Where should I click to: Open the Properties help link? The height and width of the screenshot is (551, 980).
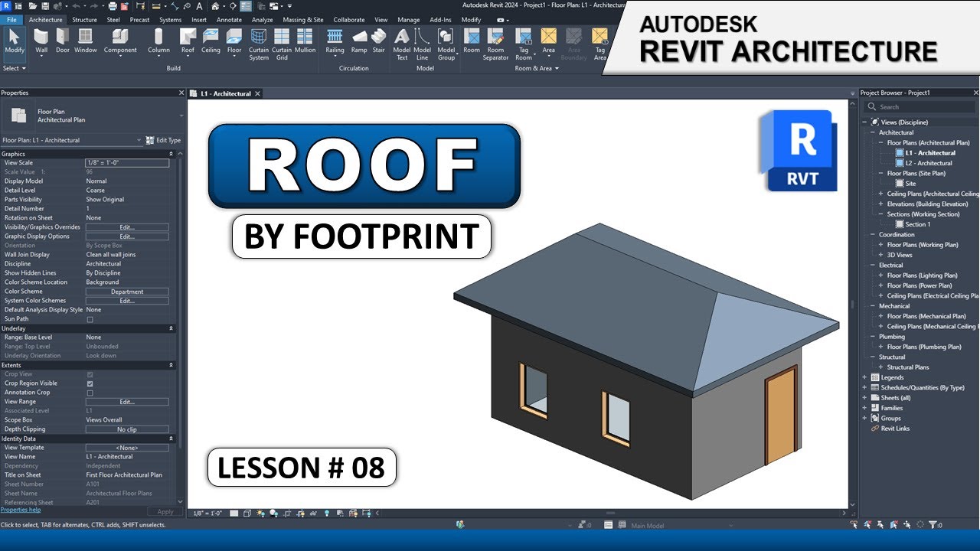(21, 510)
